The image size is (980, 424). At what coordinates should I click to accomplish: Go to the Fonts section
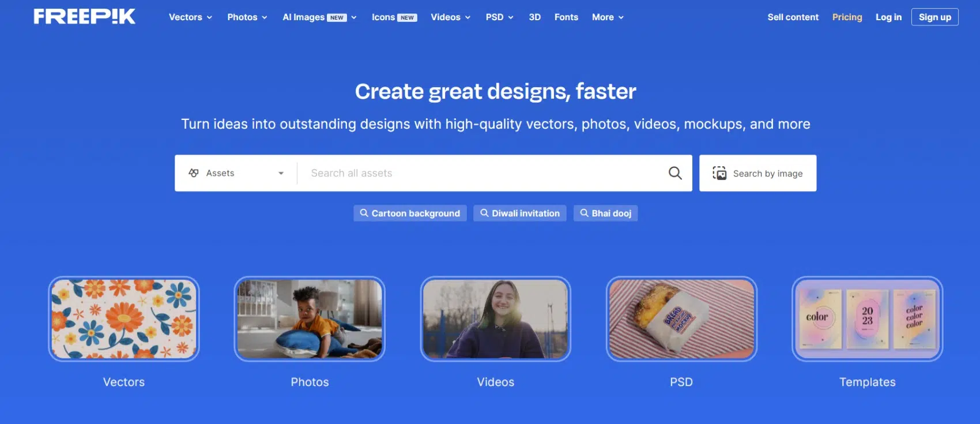(566, 17)
